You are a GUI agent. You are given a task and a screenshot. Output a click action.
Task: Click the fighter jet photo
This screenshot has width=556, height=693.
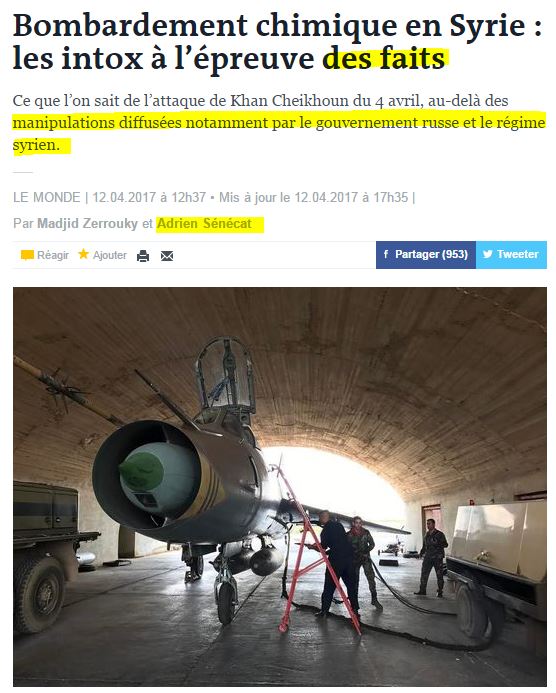click(280, 487)
